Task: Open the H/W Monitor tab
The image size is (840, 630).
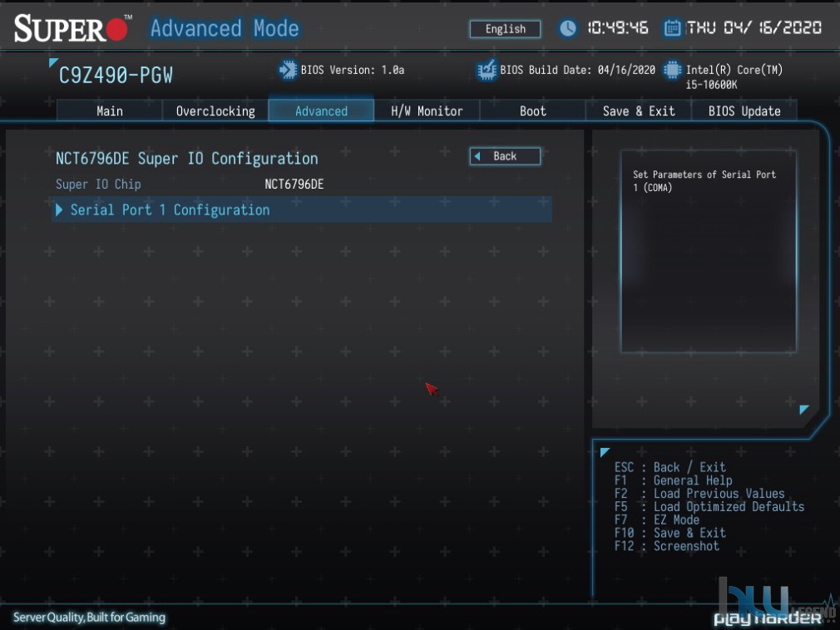Action: (x=427, y=111)
